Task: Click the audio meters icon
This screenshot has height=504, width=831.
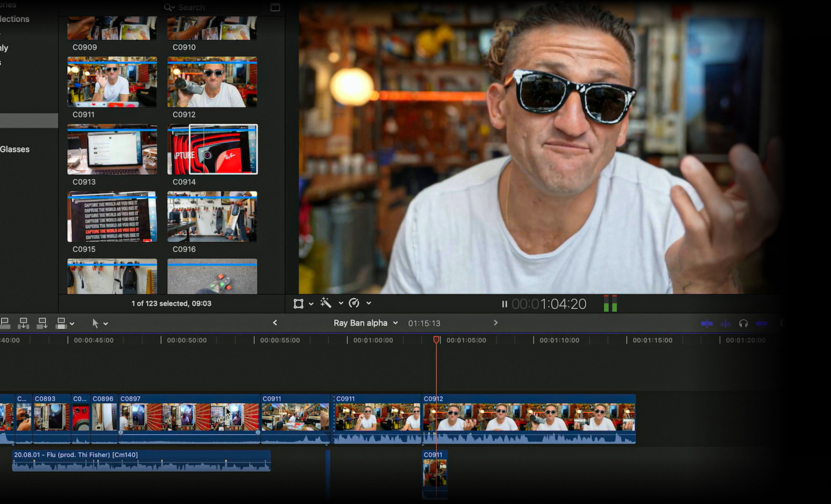Action: (610, 303)
